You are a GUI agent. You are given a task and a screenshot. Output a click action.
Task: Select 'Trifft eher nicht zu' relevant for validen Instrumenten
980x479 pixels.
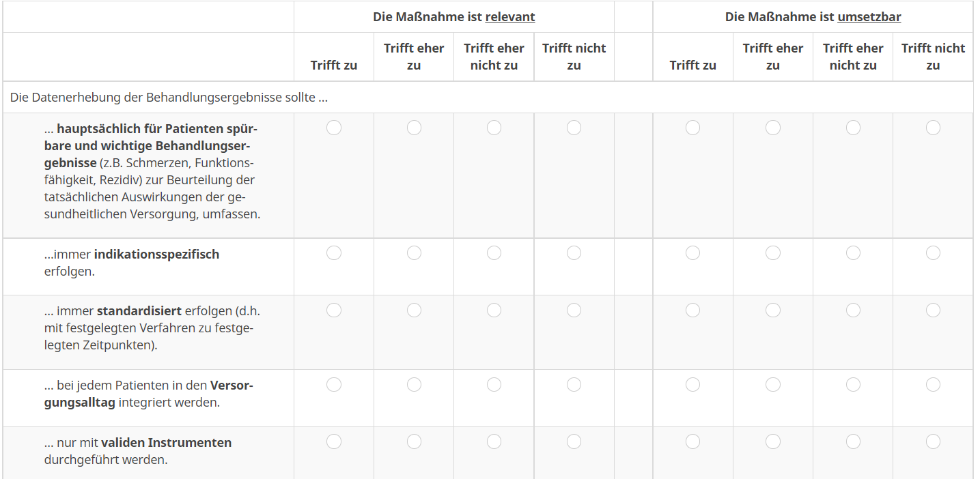494,442
